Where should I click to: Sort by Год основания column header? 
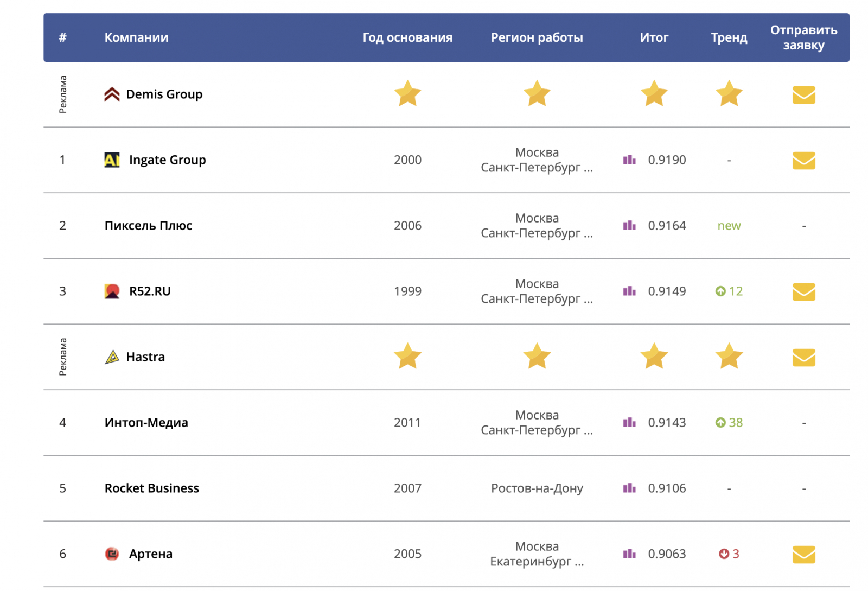click(x=407, y=37)
